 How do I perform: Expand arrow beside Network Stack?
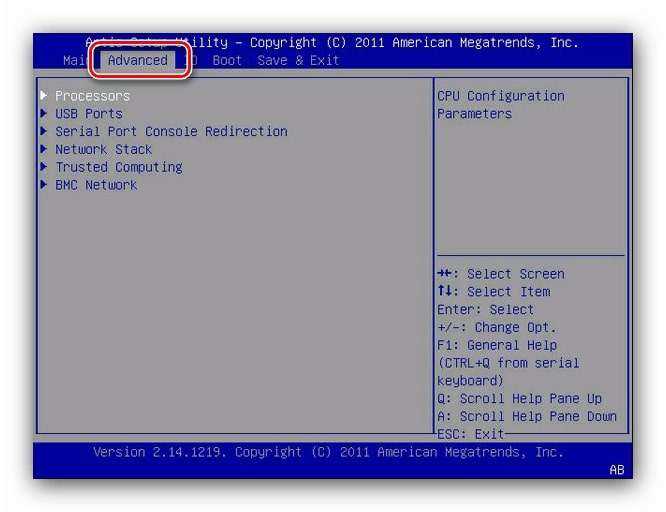[x=44, y=149]
